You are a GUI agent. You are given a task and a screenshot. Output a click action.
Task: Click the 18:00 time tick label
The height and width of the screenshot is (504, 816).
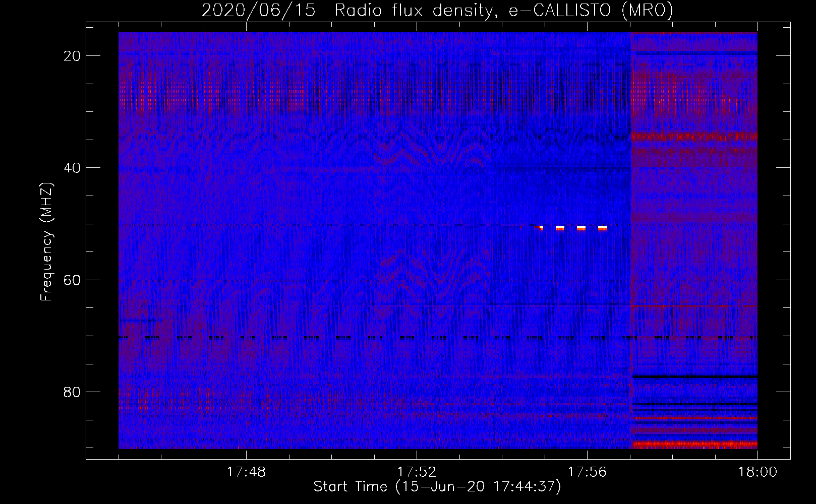pyautogui.click(x=757, y=472)
